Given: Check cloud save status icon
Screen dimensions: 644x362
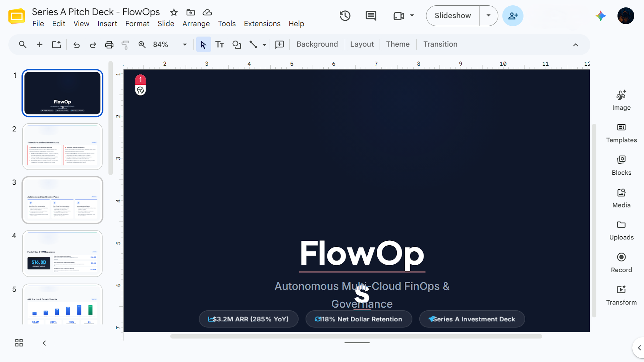Looking at the screenshot, I should coord(207,12).
